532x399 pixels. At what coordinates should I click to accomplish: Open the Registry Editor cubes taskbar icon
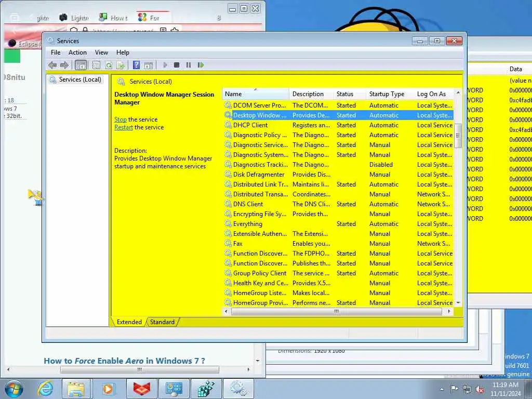(206, 389)
